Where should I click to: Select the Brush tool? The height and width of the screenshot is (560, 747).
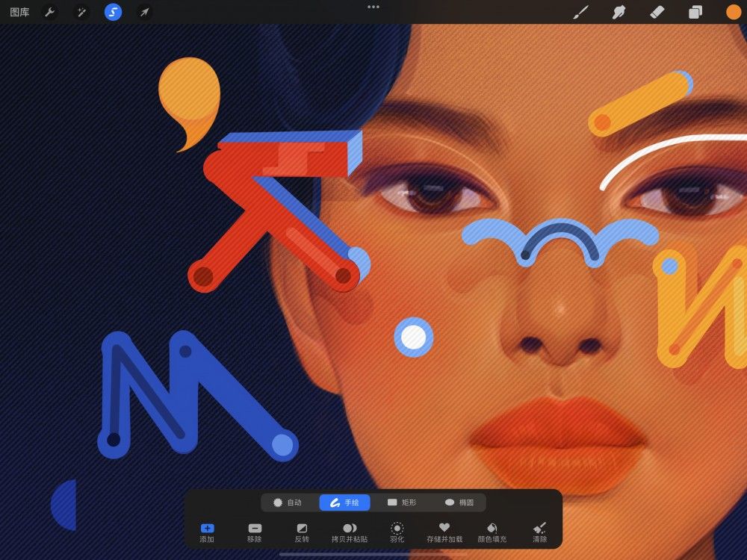[x=581, y=11]
